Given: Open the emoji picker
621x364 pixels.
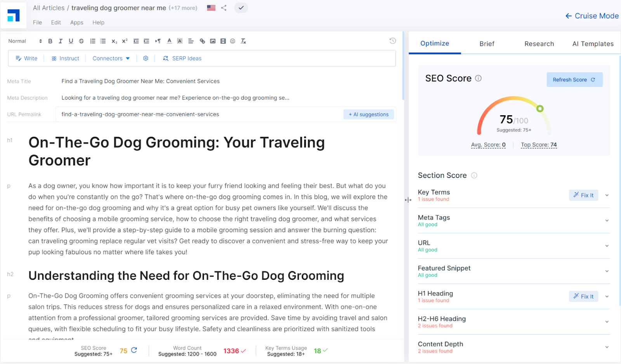Looking at the screenshot, I should pos(232,41).
